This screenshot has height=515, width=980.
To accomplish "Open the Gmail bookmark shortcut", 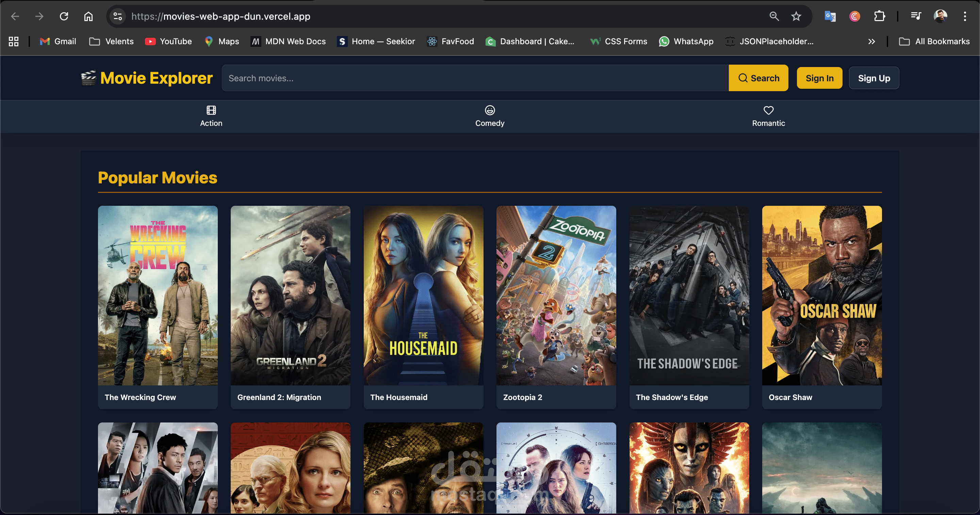I will [58, 41].
